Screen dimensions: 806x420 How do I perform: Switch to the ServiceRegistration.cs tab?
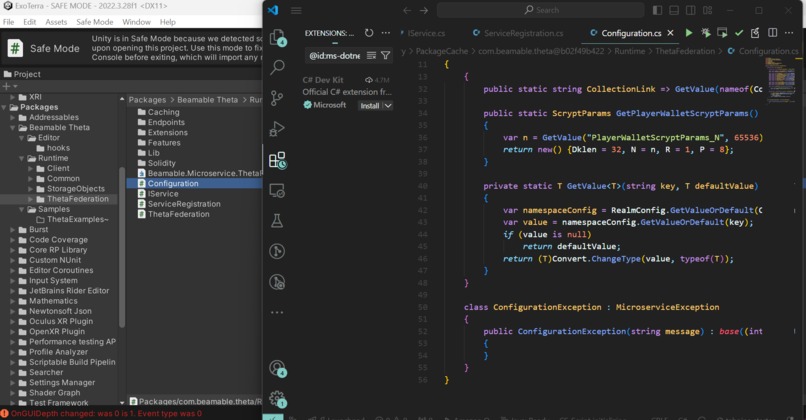(523, 33)
